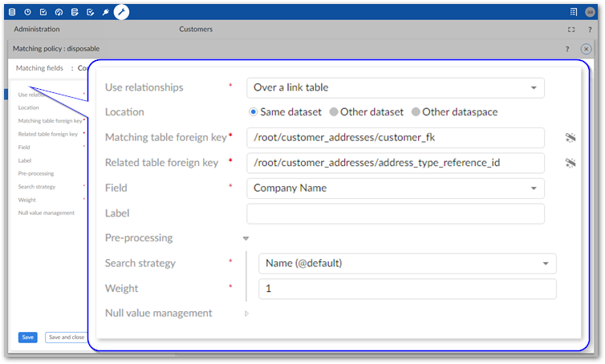
Task: Choose the Other dataspace radio option
Action: pos(416,112)
